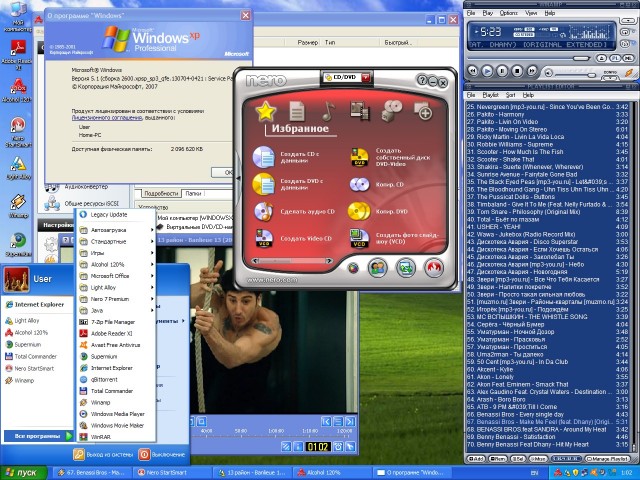The height and width of the screenshot is (480, 640).
Task: Expand Автозагрузка programs submenu
Action: coord(116,230)
